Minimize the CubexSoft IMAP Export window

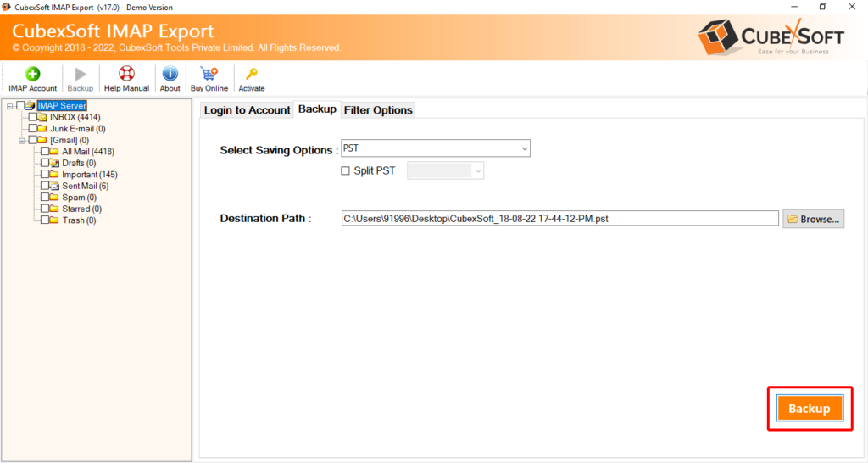[794, 7]
